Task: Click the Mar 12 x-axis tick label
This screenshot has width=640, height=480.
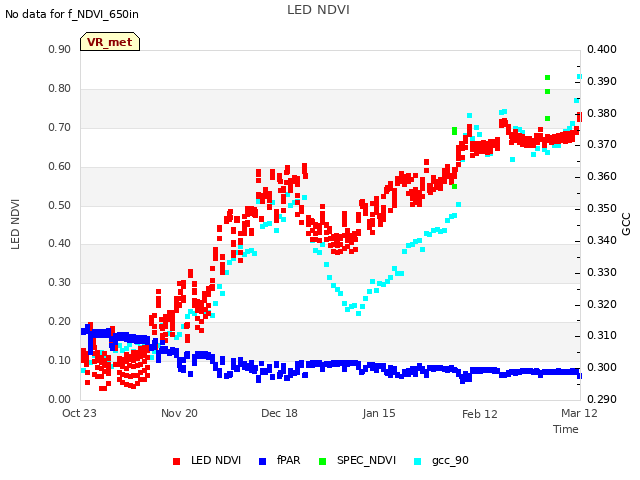Action: 579,413
